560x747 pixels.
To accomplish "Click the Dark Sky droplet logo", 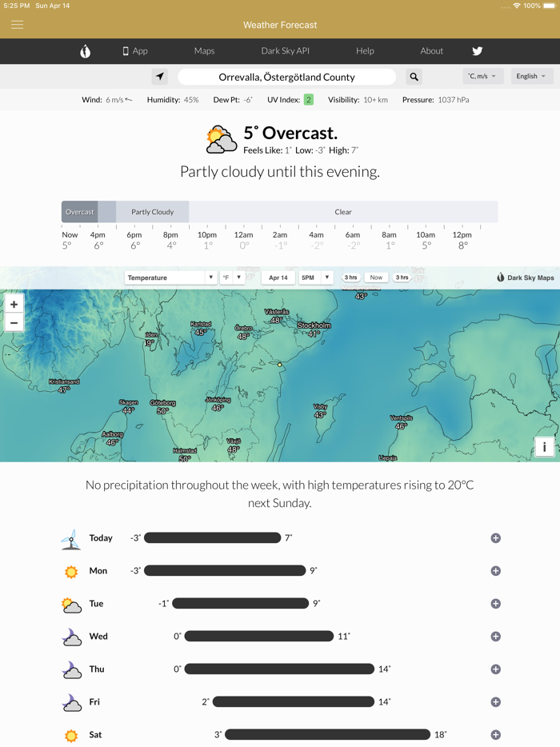I will [86, 51].
